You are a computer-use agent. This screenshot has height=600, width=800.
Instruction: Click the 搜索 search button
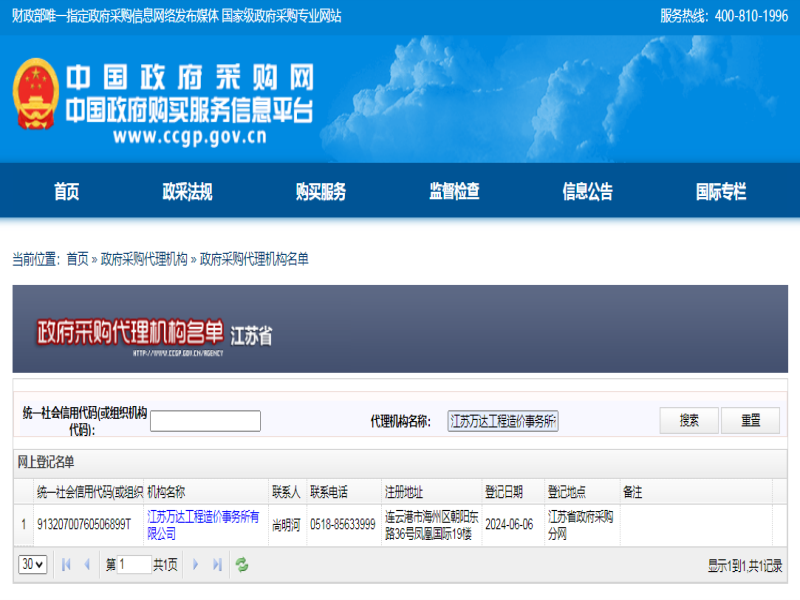pos(688,420)
